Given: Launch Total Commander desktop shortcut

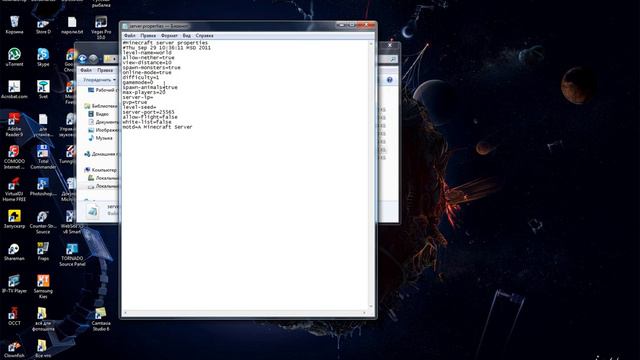Looking at the screenshot, I should pos(43,157).
